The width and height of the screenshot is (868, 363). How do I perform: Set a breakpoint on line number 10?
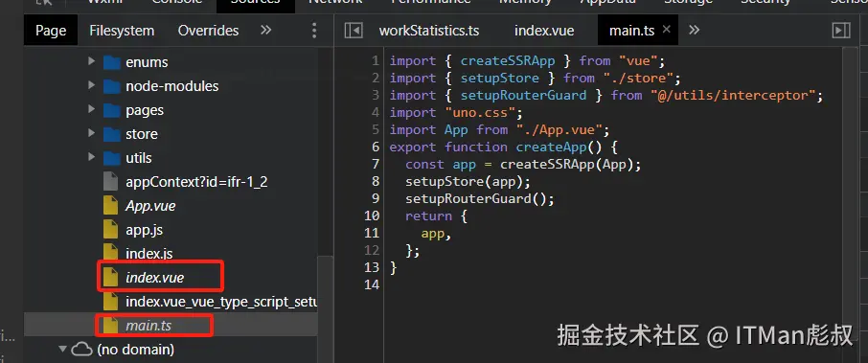point(372,216)
